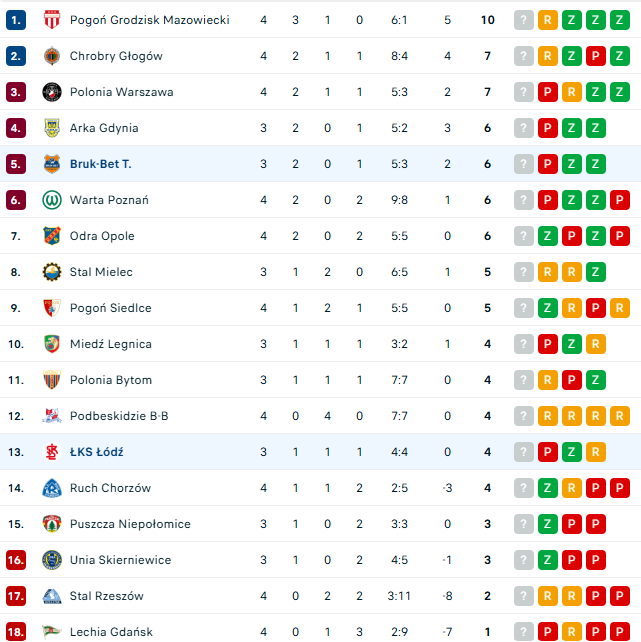The image size is (641, 642).
Task: Click Chrobry Głogów's red P form badge
Action: pyautogui.click(x=596, y=56)
